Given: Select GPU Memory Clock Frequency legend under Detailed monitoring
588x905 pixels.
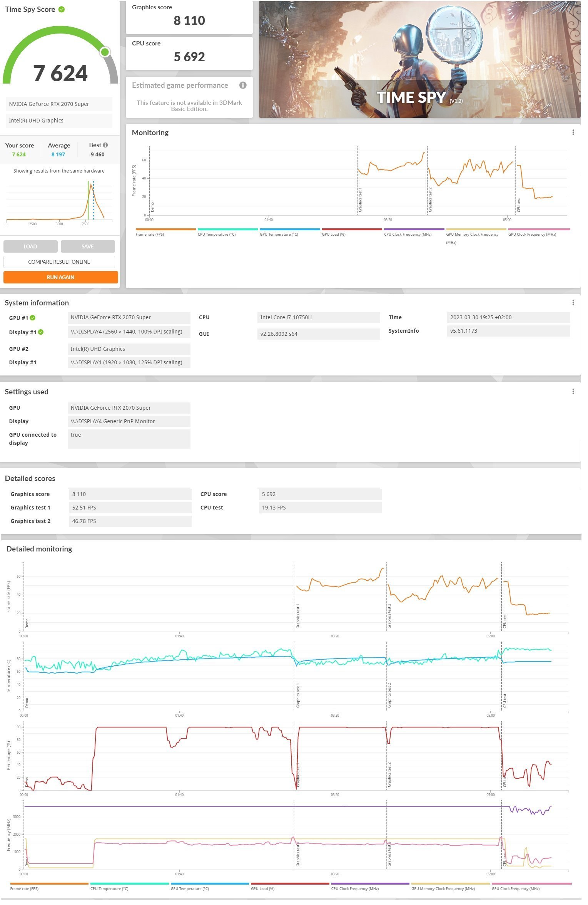Looking at the screenshot, I should [451, 887].
